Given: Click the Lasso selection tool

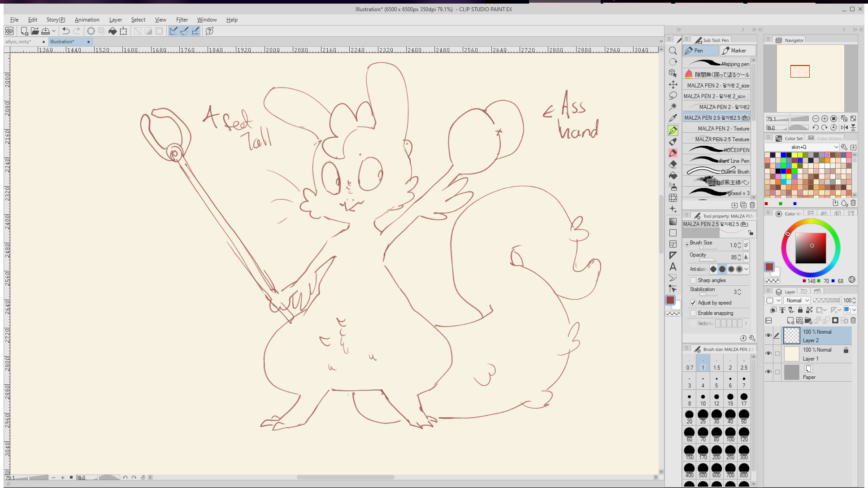Looking at the screenshot, I should coord(673,96).
